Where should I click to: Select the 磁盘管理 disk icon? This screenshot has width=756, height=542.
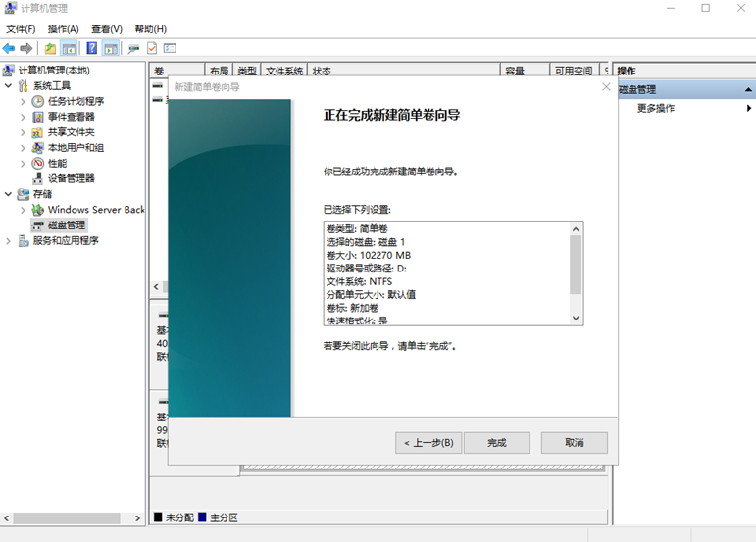pyautogui.click(x=37, y=225)
